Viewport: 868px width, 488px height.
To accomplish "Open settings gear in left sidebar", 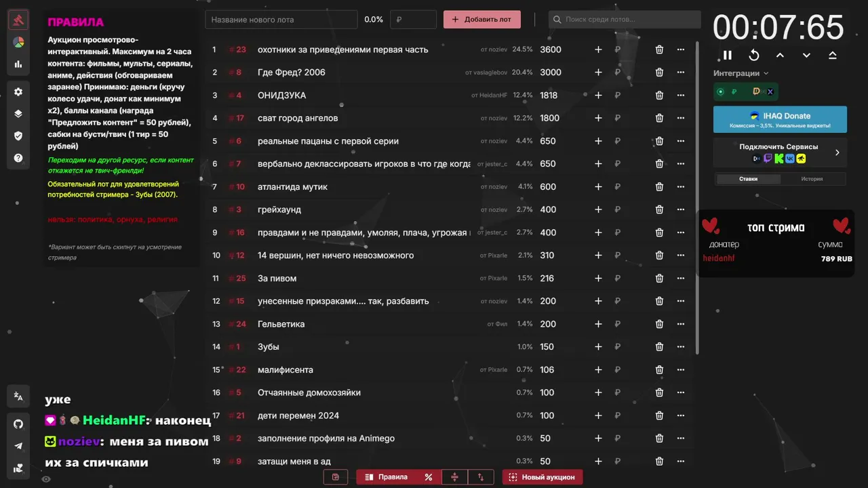I will (18, 91).
